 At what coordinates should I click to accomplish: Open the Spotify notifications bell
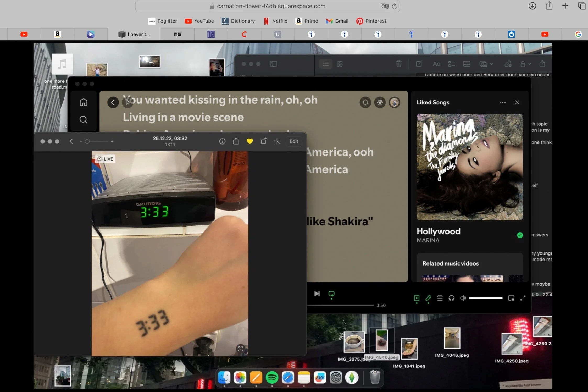pyautogui.click(x=365, y=102)
